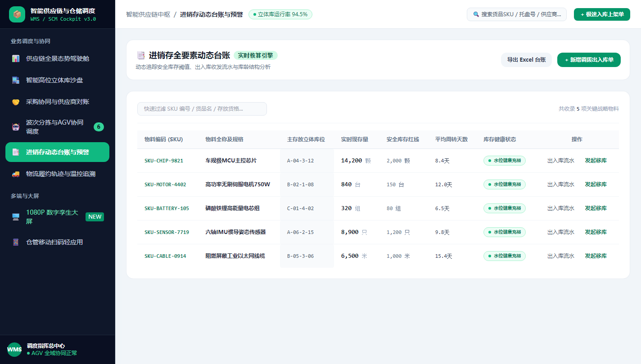Click the handshake icon beside 采购协同与供应商对账

[16, 102]
